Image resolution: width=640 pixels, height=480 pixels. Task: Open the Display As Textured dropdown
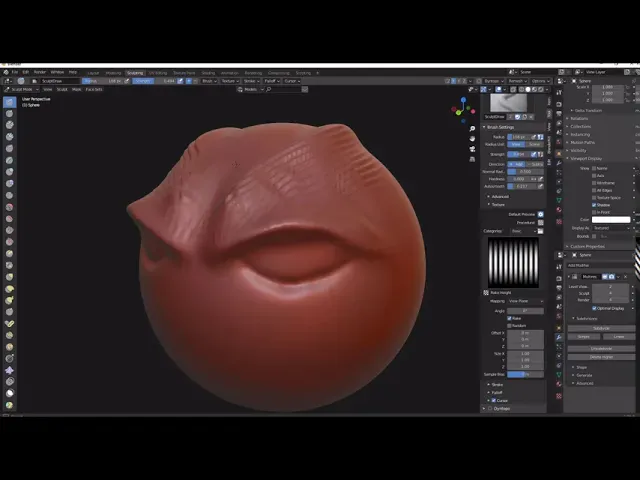click(611, 227)
